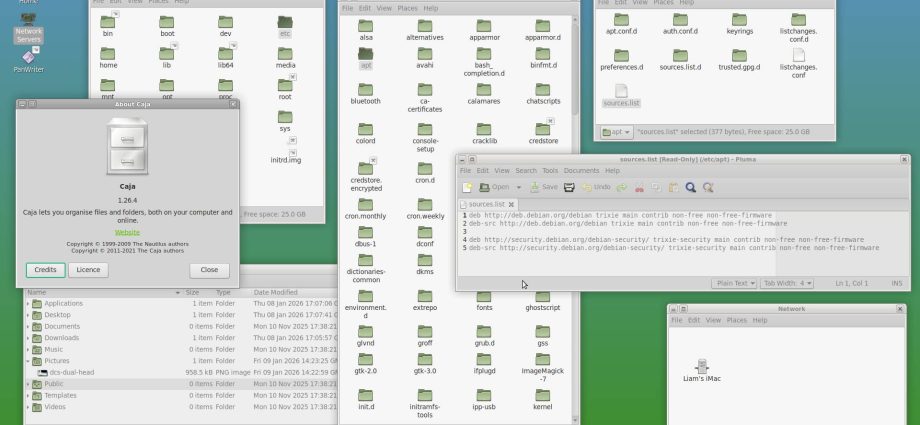Select the apt.conf.d folder

point(621,23)
